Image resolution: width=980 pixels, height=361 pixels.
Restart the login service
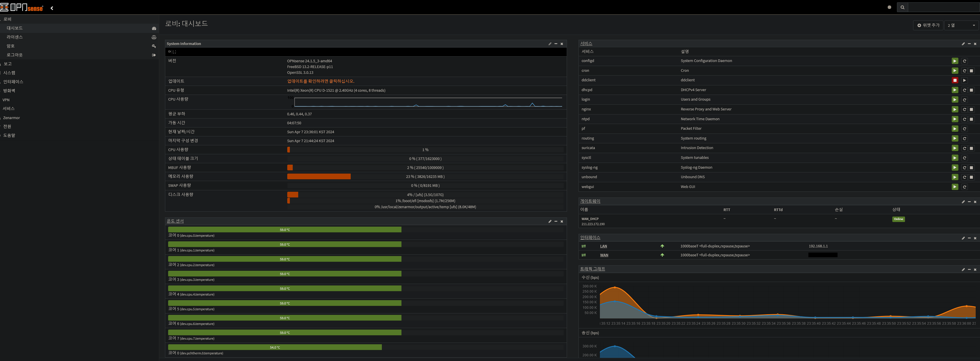click(964, 100)
